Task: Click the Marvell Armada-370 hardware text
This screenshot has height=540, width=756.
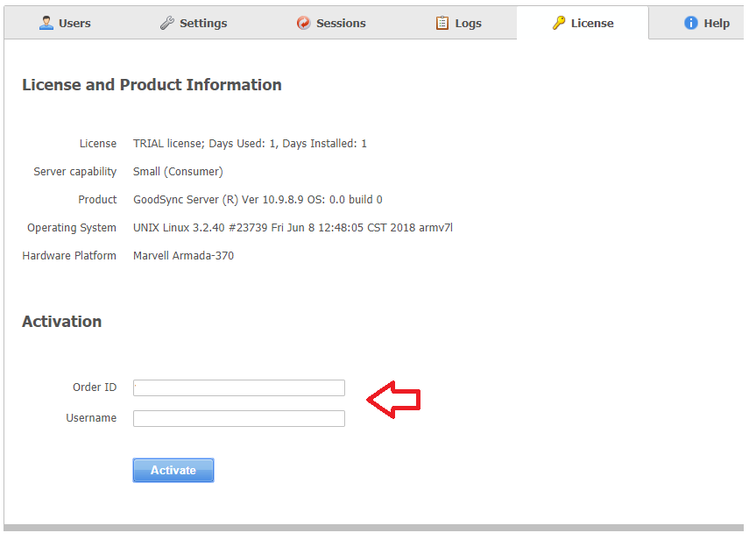Action: (x=183, y=256)
